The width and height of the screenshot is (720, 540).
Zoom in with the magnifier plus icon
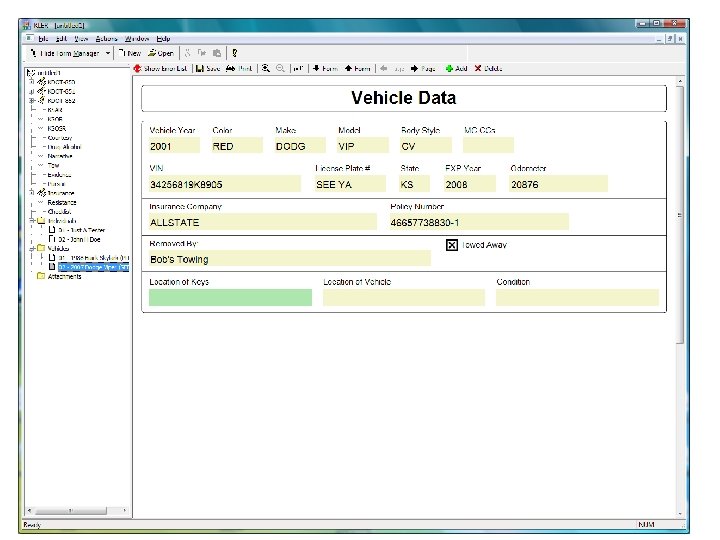click(x=265, y=68)
